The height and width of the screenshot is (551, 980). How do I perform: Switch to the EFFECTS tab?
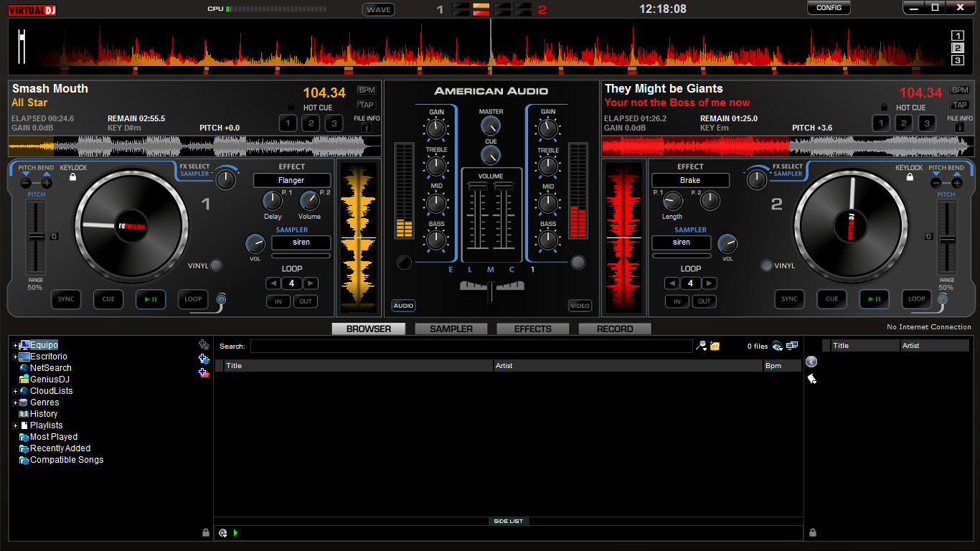(x=532, y=328)
